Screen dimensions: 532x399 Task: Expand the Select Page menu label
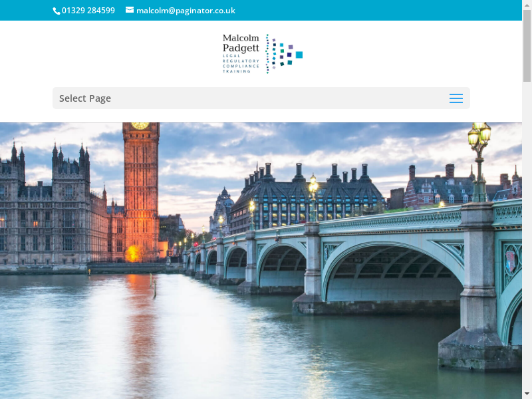[85, 98]
